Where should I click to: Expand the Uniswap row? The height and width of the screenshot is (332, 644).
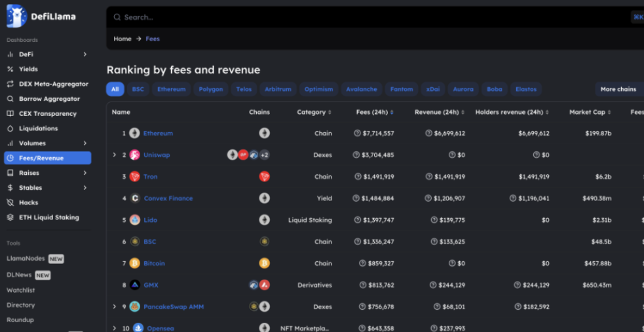coord(114,155)
